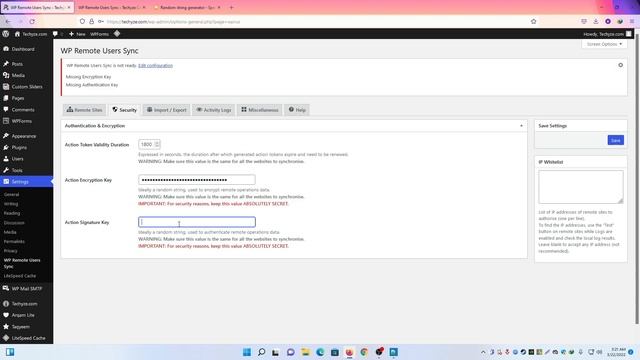Screen dimensions: 640x360
Task: Open Chrome from the taskbar
Action: click(x=364, y=352)
